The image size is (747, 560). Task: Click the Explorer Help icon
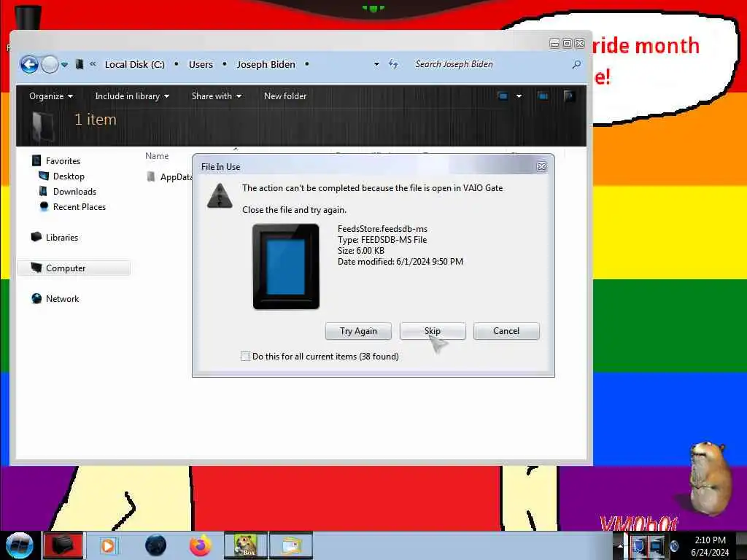[569, 96]
